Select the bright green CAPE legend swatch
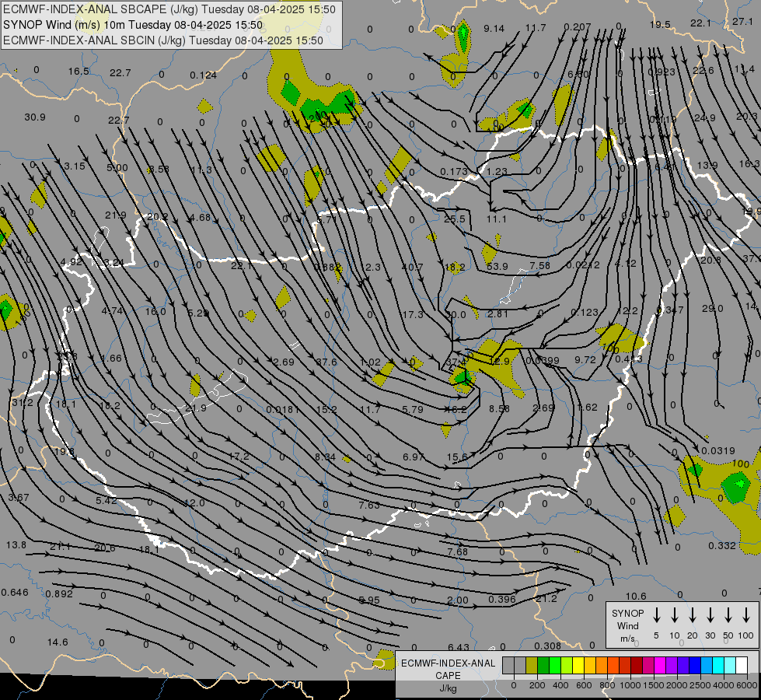 pyautogui.click(x=555, y=666)
